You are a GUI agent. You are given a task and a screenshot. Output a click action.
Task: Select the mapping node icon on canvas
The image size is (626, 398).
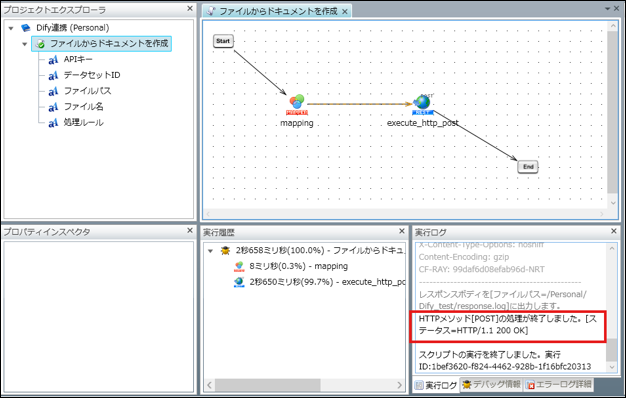click(297, 105)
